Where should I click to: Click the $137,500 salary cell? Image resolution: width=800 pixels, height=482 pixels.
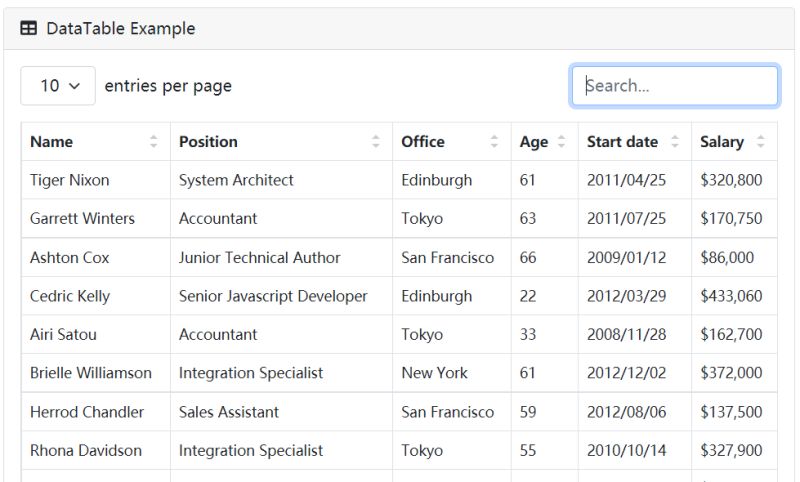[x=731, y=412]
